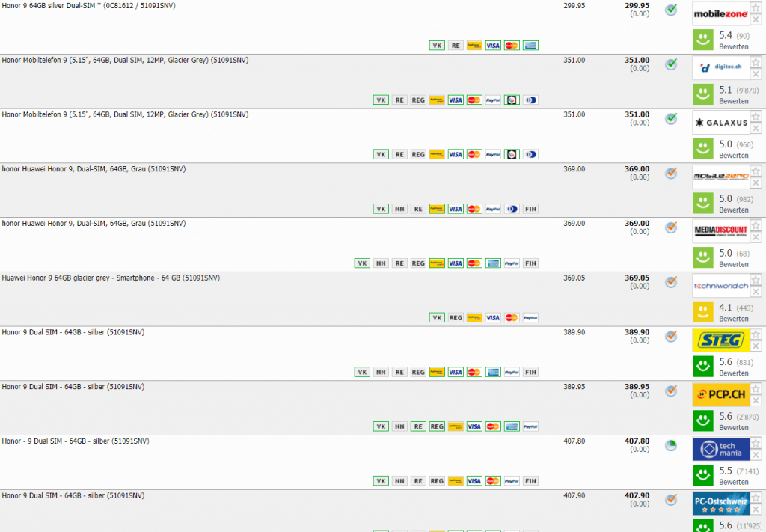This screenshot has height=532, width=766.
Task: Click the star icon beside STEG logo
Action: 756,334
